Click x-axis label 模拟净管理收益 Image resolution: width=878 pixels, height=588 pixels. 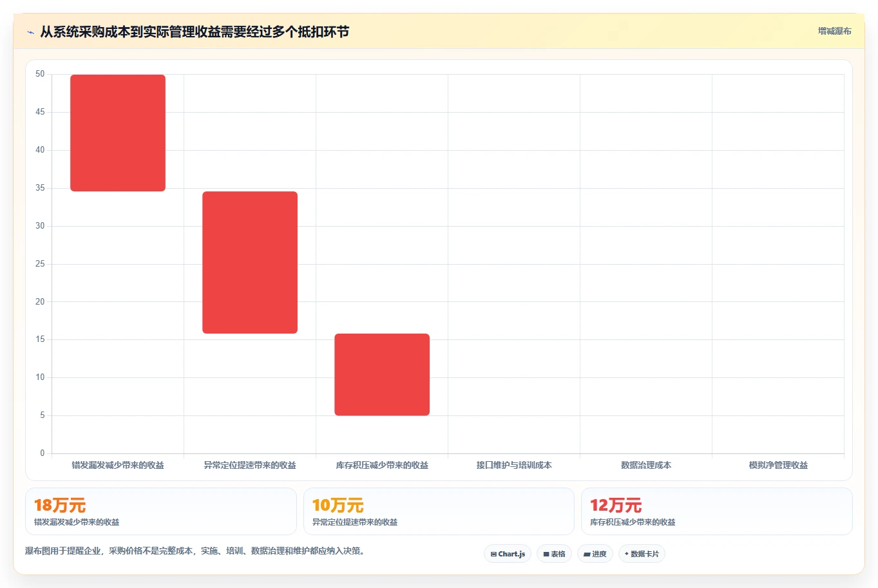[778, 465]
